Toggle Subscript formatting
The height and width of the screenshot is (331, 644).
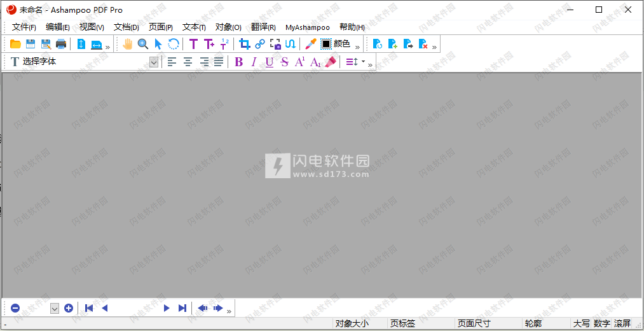tap(315, 62)
